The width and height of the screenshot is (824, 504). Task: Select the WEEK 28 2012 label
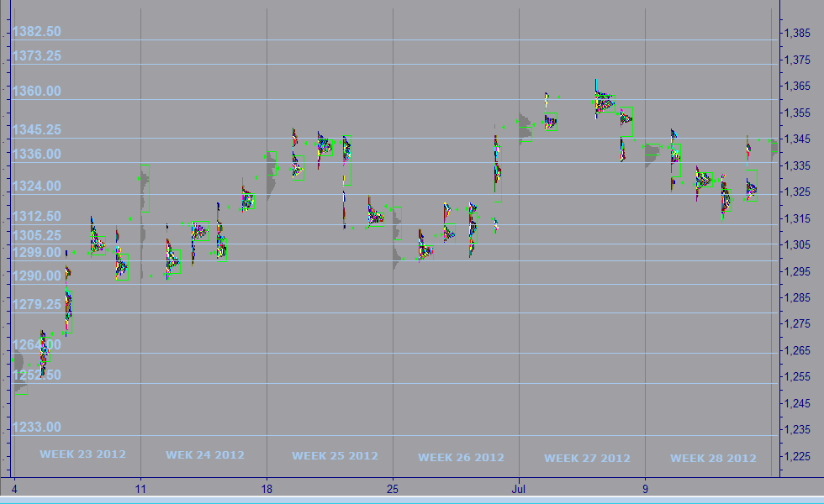pos(713,459)
